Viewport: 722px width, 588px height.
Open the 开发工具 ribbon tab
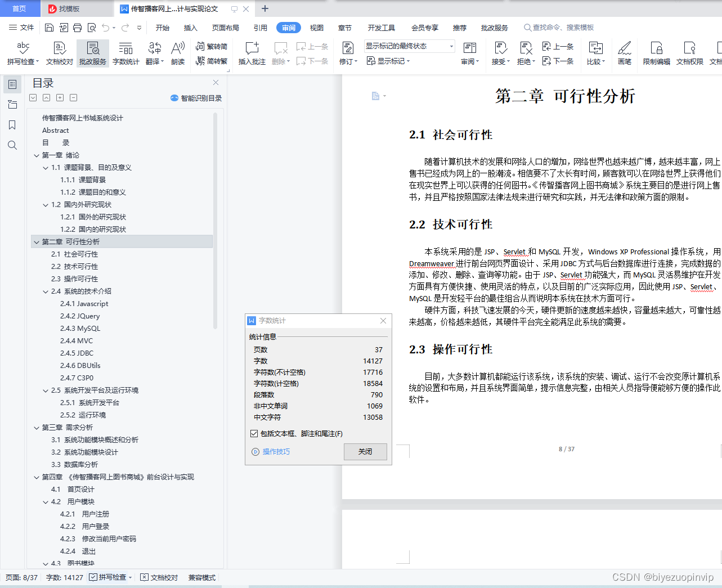click(x=382, y=28)
